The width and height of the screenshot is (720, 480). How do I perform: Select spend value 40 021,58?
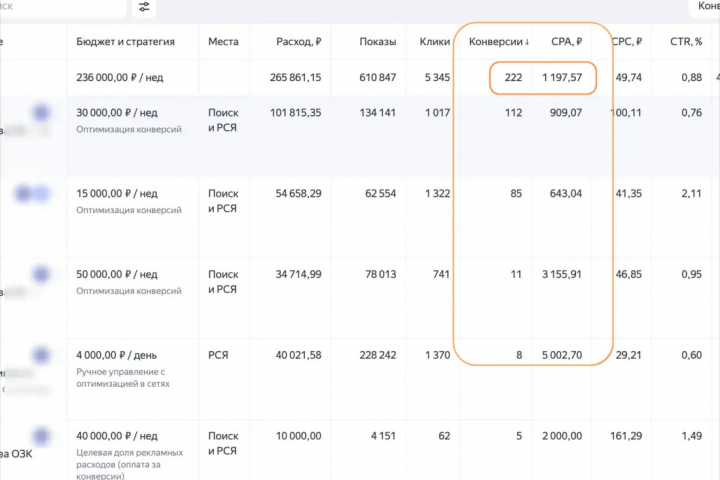[298, 356]
